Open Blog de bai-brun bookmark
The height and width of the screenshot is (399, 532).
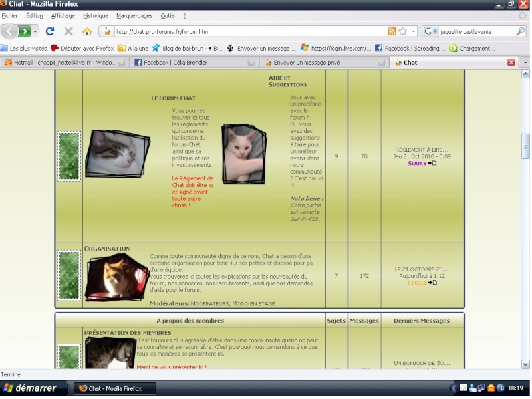coord(187,48)
